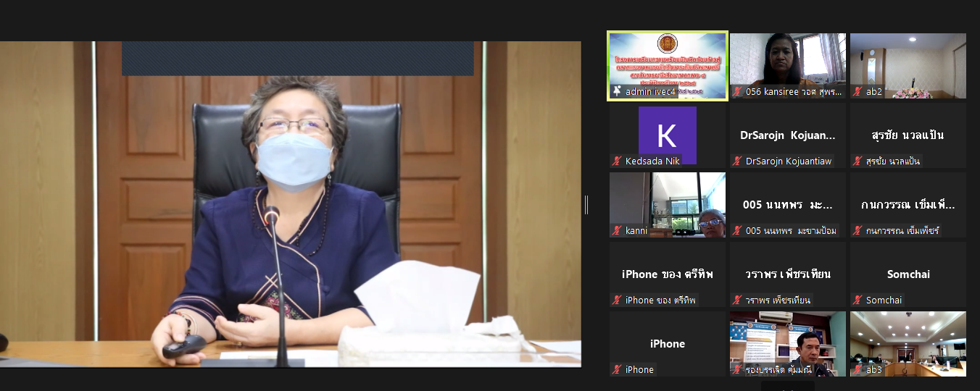Click the pin icon on admin ivec4
The height and width of the screenshot is (391, 980).
616,91
